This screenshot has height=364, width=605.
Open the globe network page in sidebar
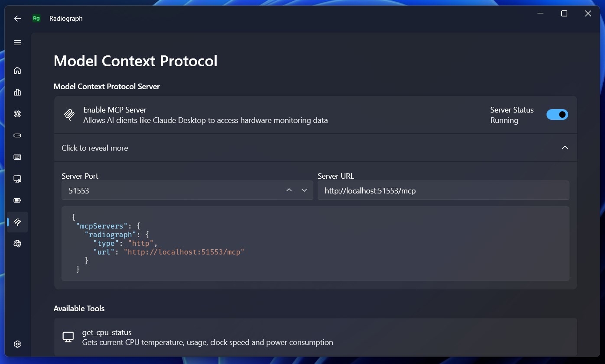17,244
